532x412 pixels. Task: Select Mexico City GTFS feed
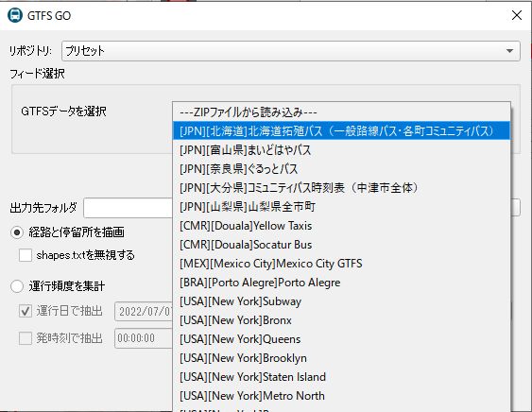[x=341, y=264]
